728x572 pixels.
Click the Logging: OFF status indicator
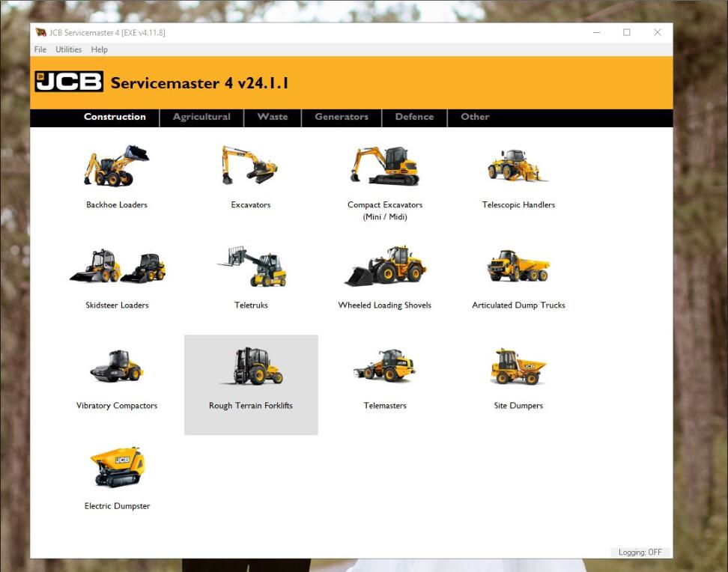coord(640,553)
